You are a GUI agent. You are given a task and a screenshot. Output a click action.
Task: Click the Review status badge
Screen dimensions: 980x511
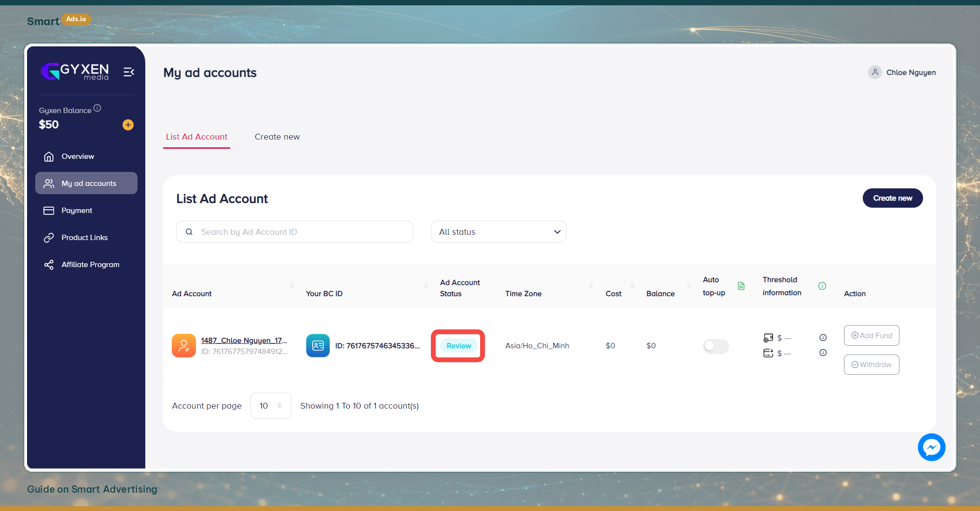[458, 346]
